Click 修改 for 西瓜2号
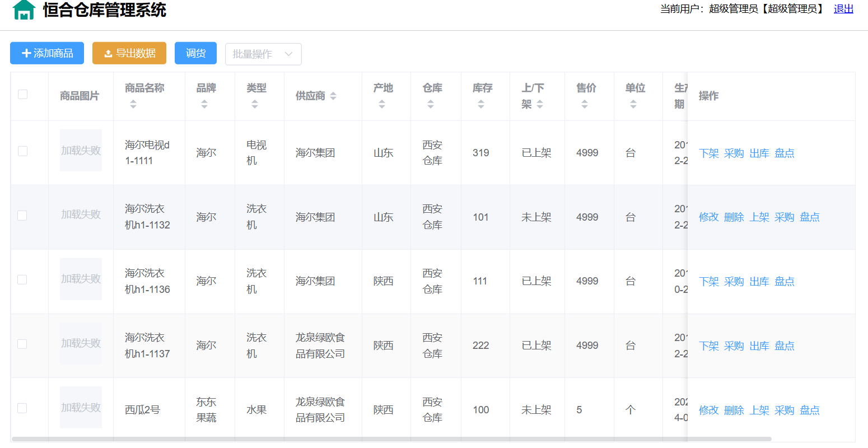Image resolution: width=868 pixels, height=448 pixels. coord(709,410)
